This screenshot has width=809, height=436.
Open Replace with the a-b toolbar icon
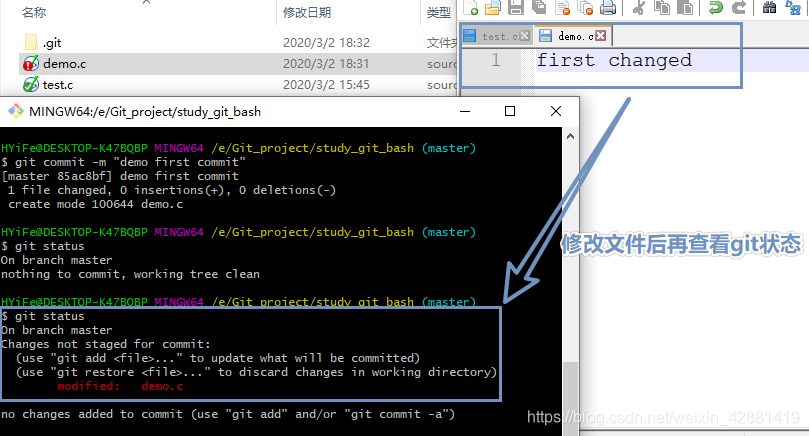point(792,7)
